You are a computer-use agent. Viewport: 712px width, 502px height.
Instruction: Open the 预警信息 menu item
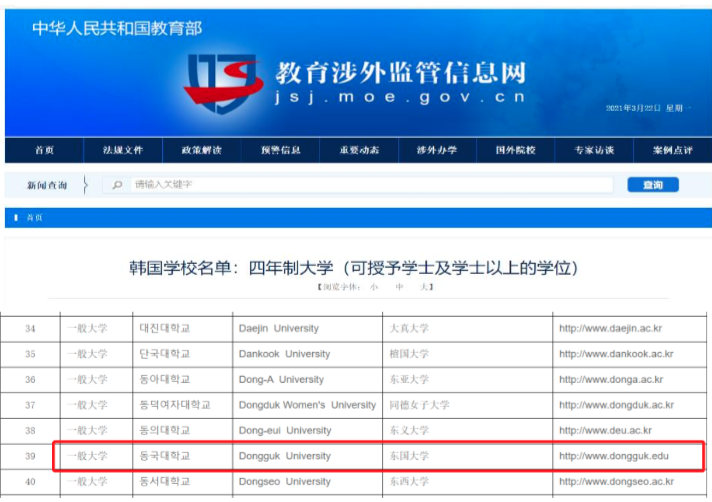coord(281,150)
